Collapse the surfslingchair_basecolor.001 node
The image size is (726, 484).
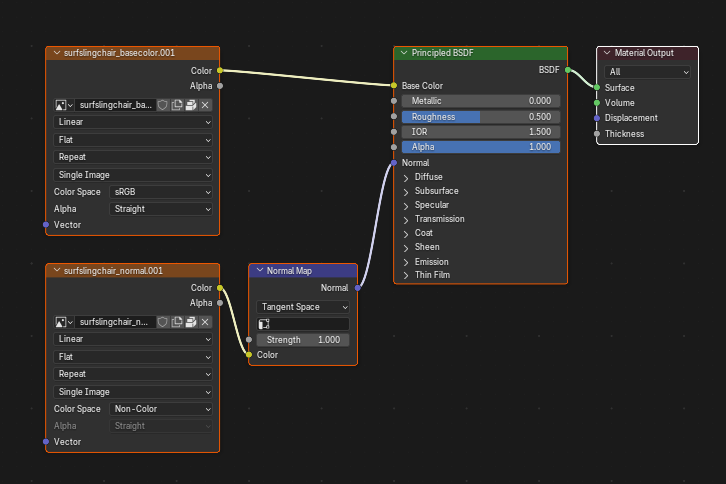click(57, 53)
